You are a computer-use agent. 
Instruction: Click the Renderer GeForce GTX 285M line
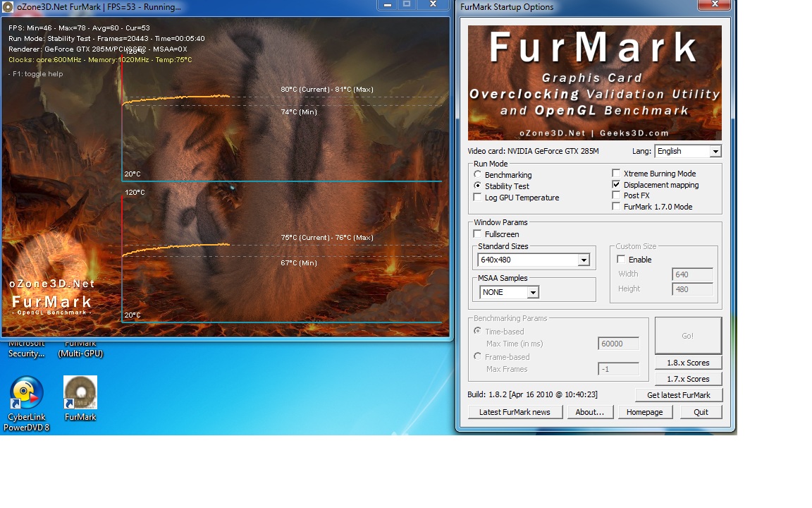98,49
